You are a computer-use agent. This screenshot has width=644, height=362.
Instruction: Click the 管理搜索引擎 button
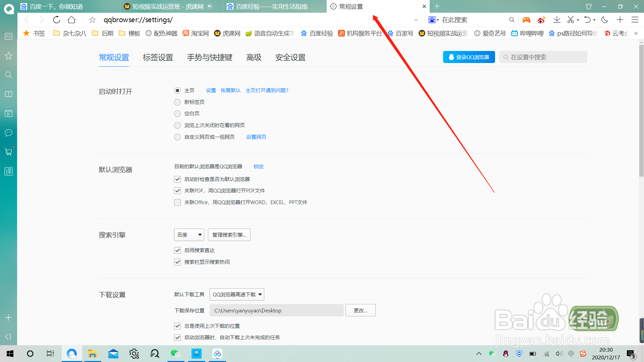pos(229,235)
